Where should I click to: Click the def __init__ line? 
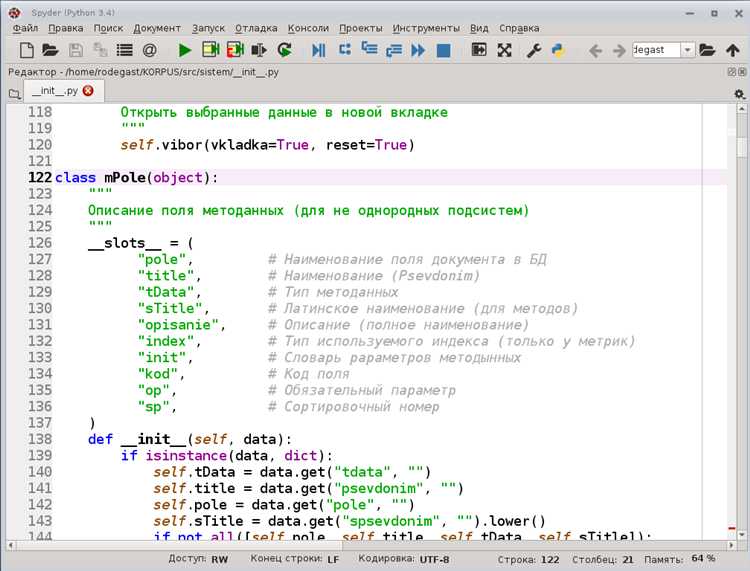click(189, 439)
